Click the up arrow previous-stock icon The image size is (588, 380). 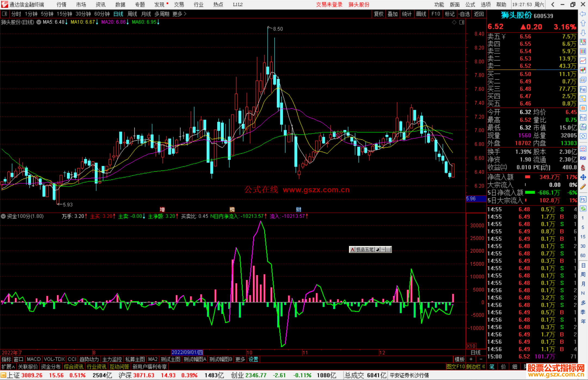583,23
